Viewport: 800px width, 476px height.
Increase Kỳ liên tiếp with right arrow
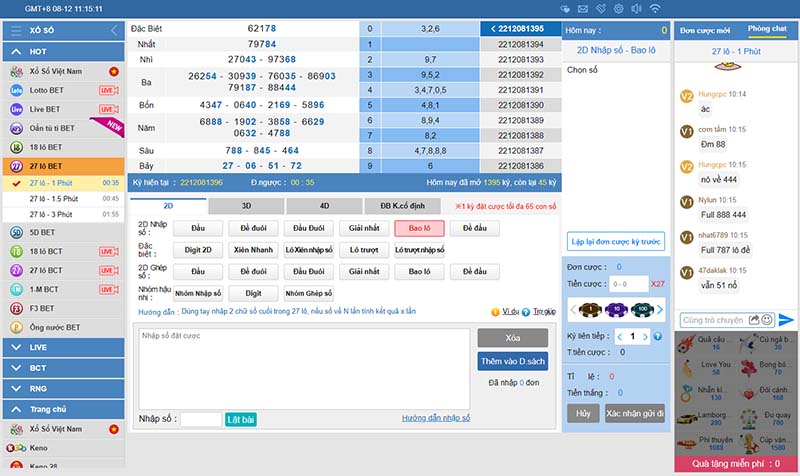coord(645,336)
